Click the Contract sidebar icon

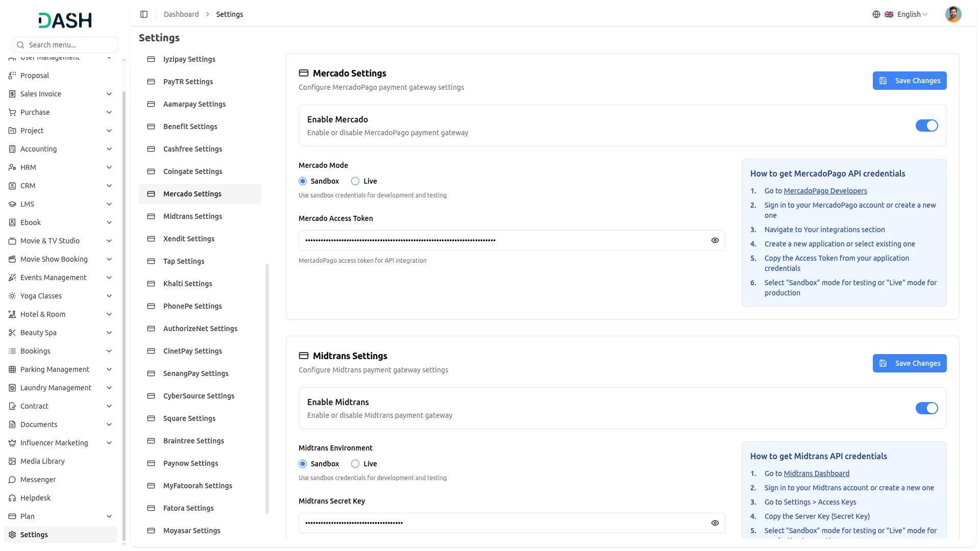[x=12, y=406]
